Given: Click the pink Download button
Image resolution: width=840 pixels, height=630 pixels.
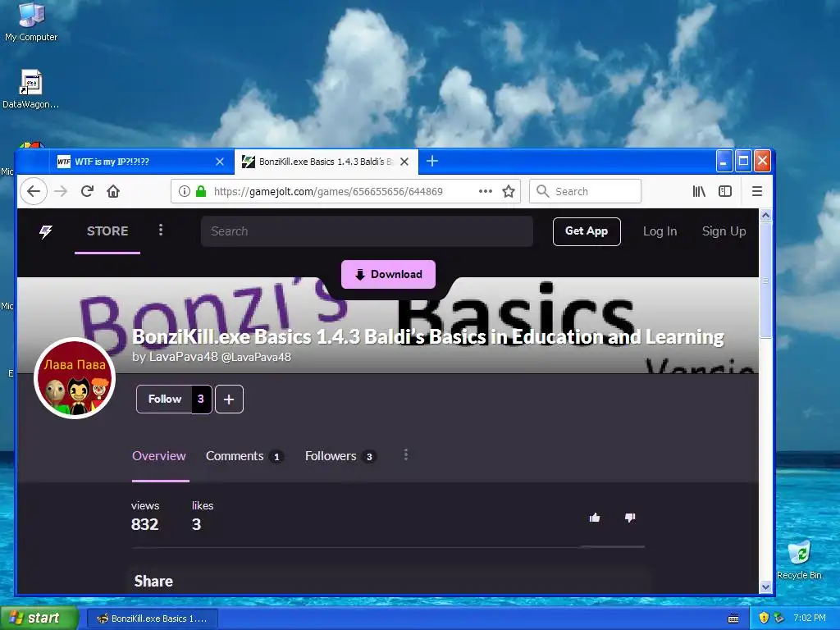Looking at the screenshot, I should coord(388,274).
